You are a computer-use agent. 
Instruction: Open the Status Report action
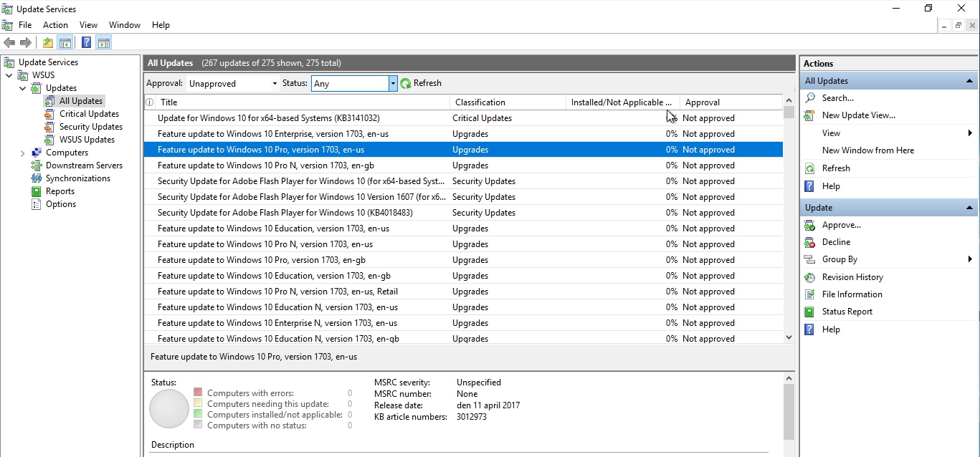tap(847, 312)
